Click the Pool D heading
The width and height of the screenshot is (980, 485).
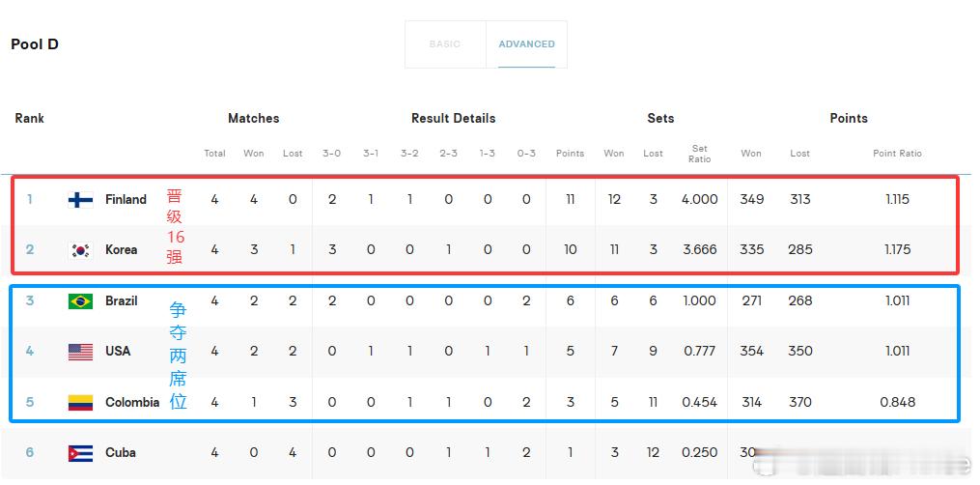click(x=35, y=44)
